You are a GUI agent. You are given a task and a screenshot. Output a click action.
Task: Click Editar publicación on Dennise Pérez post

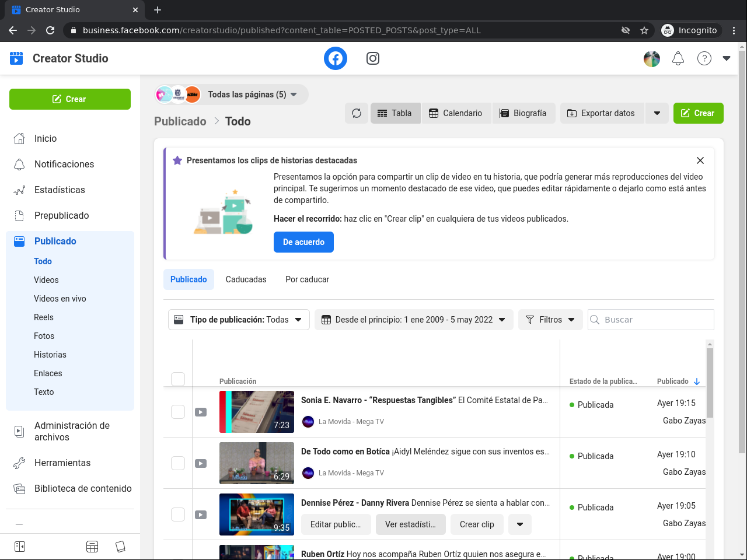[336, 524]
